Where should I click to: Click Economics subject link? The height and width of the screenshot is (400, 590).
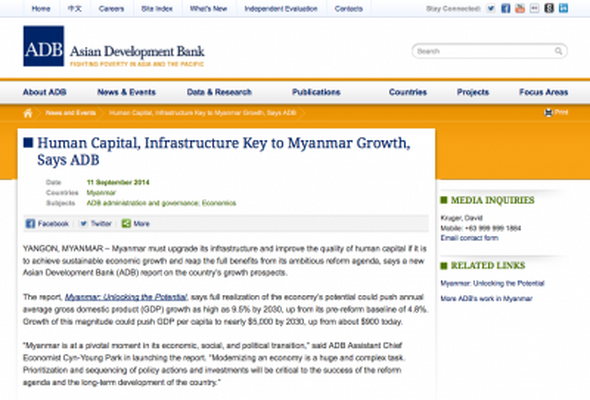click(x=219, y=203)
